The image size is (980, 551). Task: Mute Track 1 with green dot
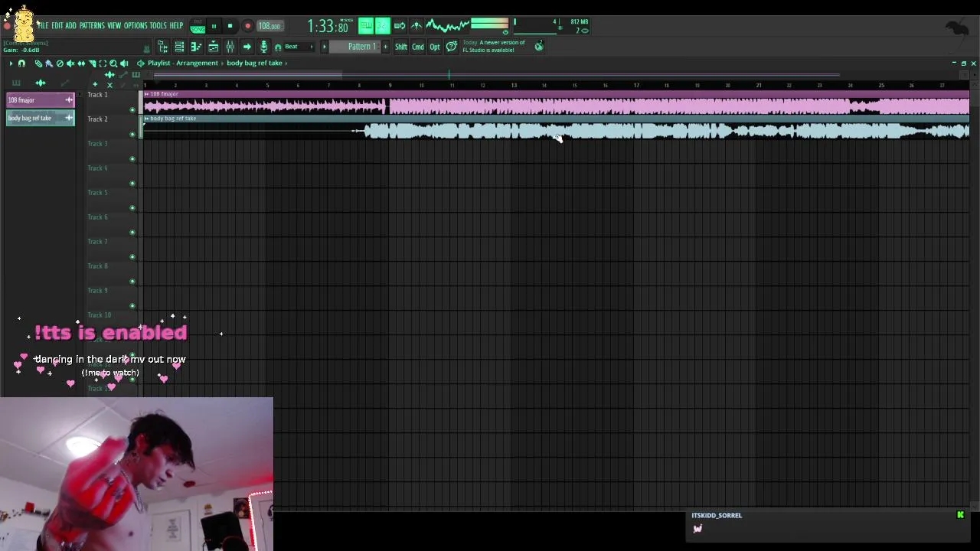(132, 110)
